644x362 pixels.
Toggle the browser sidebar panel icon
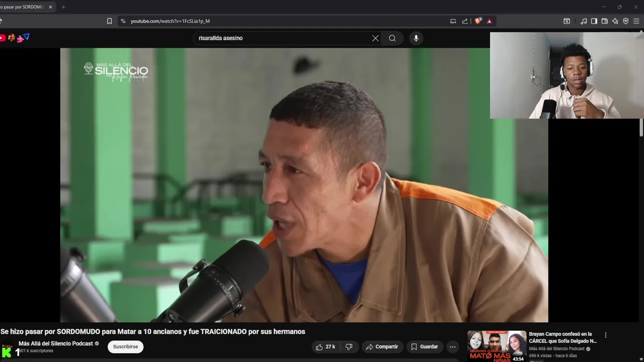point(594,21)
